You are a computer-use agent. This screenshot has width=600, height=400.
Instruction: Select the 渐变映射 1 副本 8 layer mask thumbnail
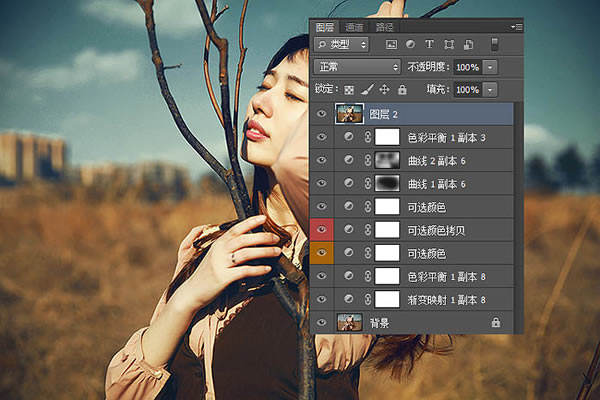(x=387, y=299)
